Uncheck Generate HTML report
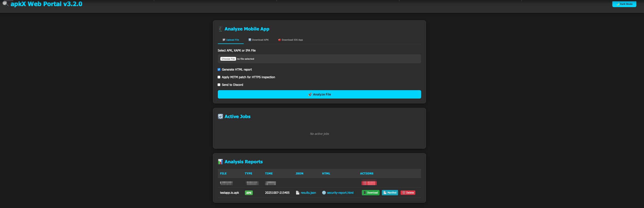The width and height of the screenshot is (644, 208). coord(219,70)
